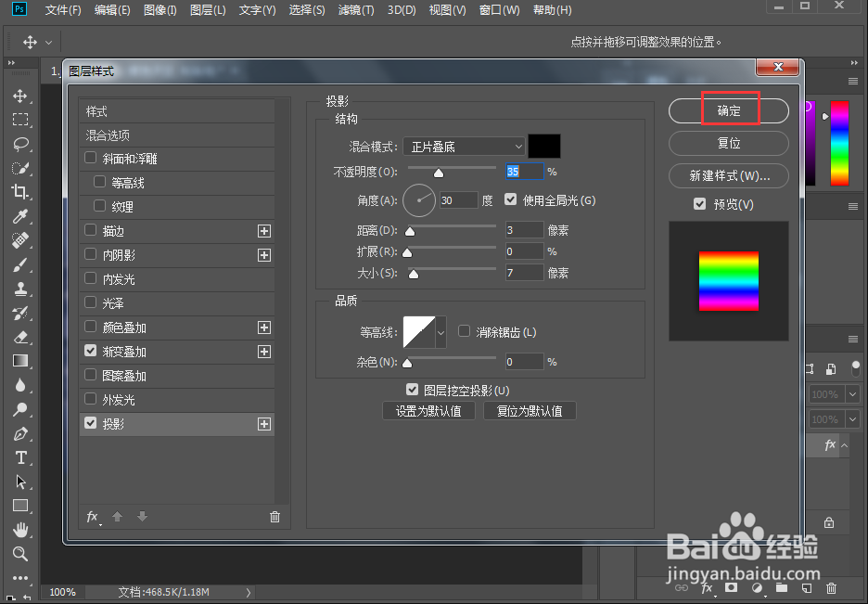Click the black shadow color swatch
Screen dimensions: 868x604
click(544, 147)
